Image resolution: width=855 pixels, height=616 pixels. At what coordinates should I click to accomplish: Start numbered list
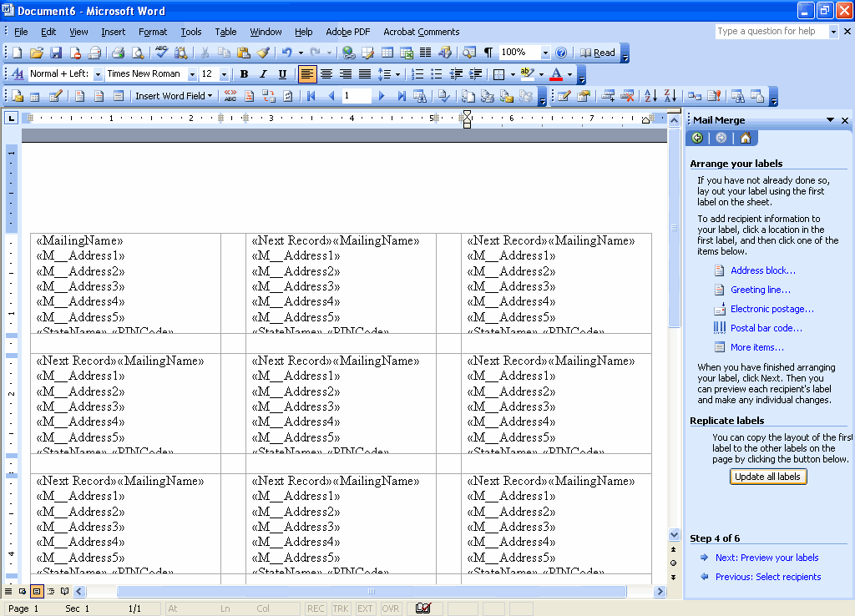(417, 74)
